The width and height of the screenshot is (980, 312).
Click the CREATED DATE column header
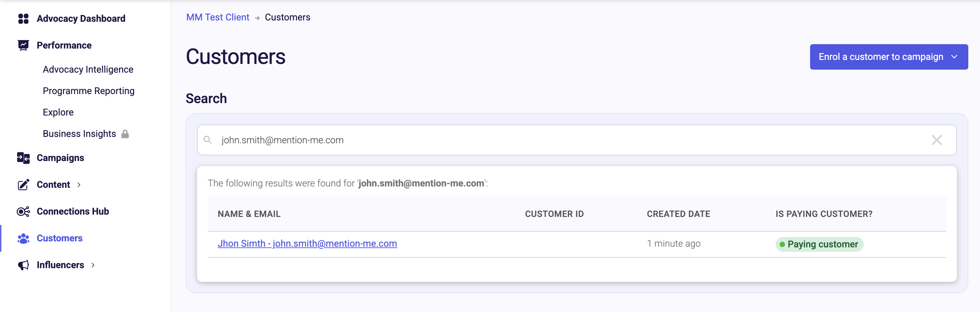click(678, 214)
